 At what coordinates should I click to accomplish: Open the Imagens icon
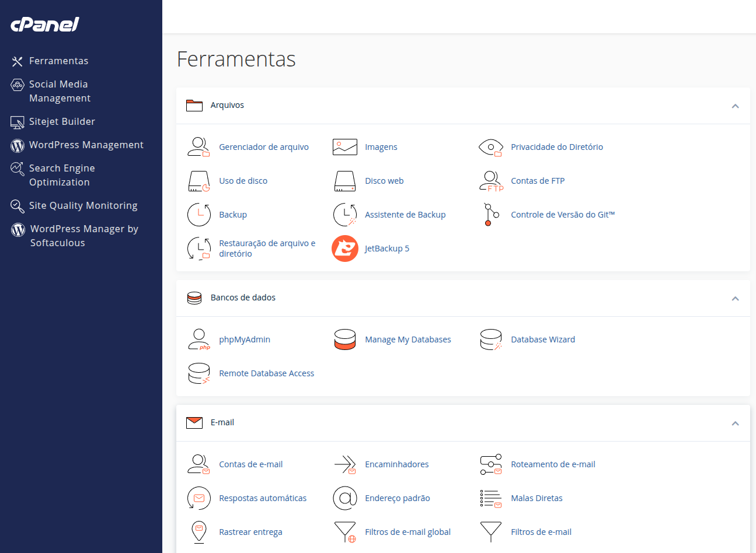click(344, 147)
